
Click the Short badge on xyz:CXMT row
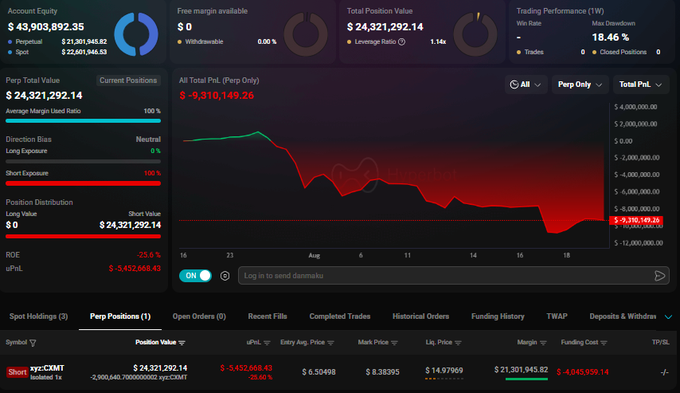[17, 372]
